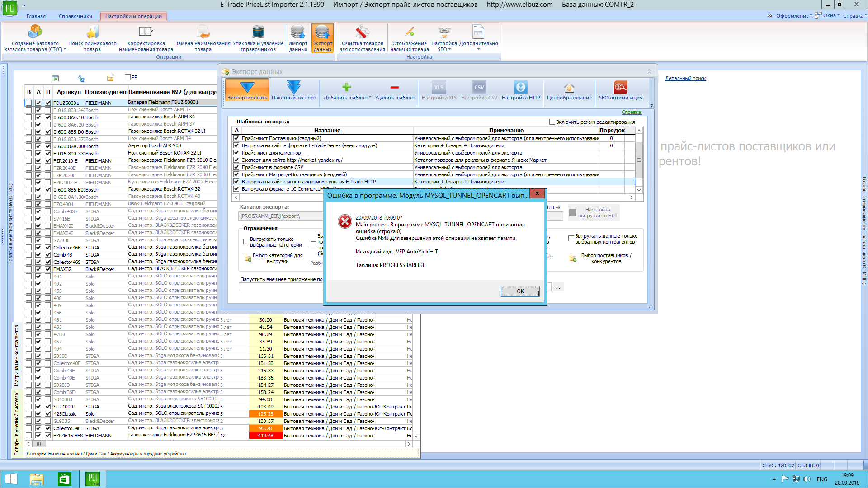Click the Экспортировать button in the export dialog

[247, 90]
